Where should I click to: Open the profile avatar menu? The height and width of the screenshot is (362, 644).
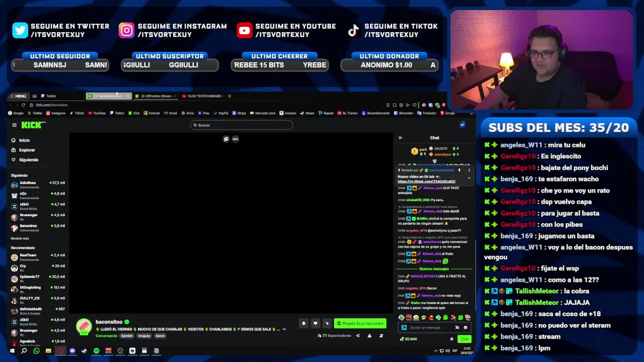[x=462, y=125]
